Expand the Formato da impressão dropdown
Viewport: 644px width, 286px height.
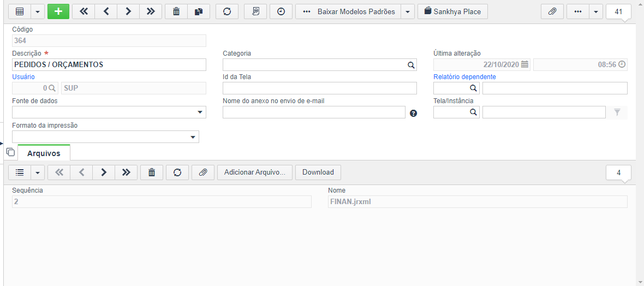pos(193,137)
